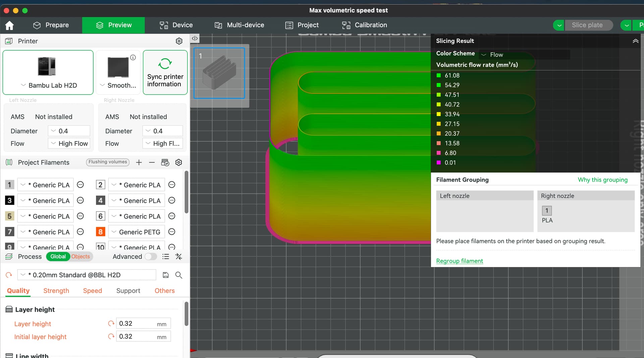Expand the 0.20mm Standard preset dropdown
The height and width of the screenshot is (358, 644).
[x=87, y=275]
